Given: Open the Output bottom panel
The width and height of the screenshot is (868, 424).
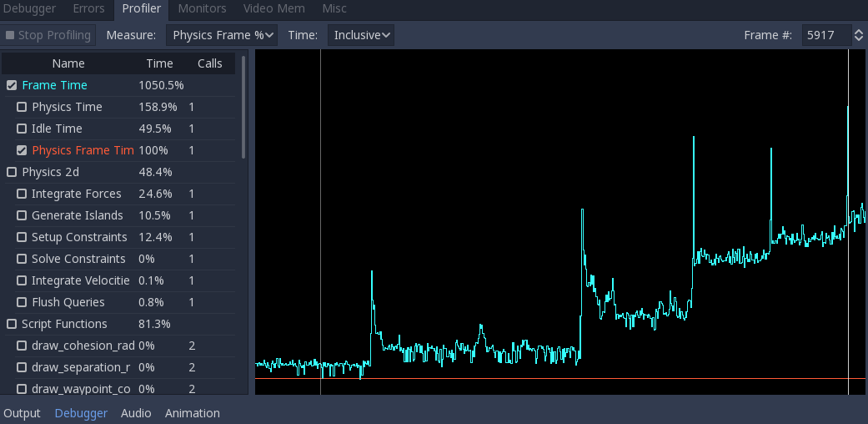Looking at the screenshot, I should (x=23, y=413).
